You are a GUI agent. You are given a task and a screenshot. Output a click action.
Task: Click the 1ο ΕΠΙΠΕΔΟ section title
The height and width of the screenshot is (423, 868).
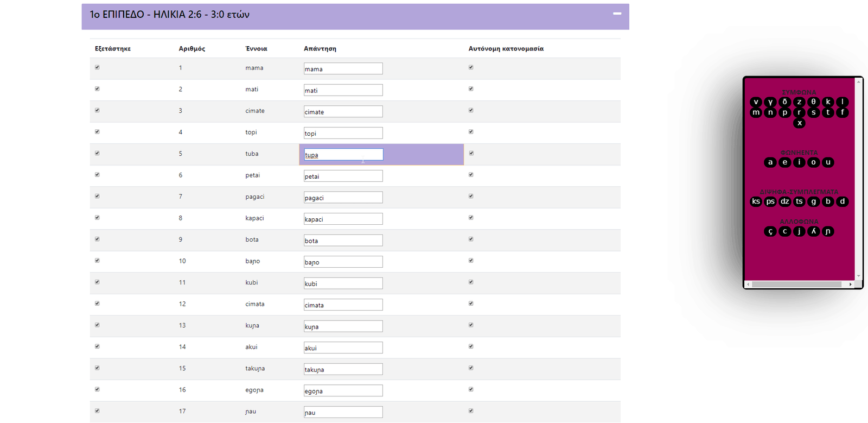pyautogui.click(x=169, y=15)
